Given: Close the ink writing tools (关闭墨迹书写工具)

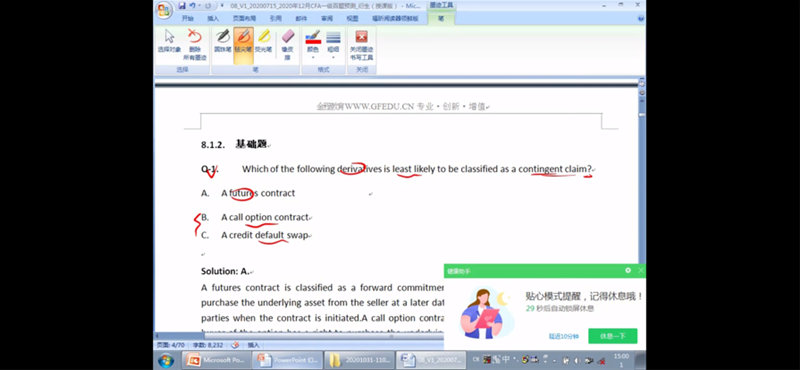Looking at the screenshot, I should tap(361, 45).
